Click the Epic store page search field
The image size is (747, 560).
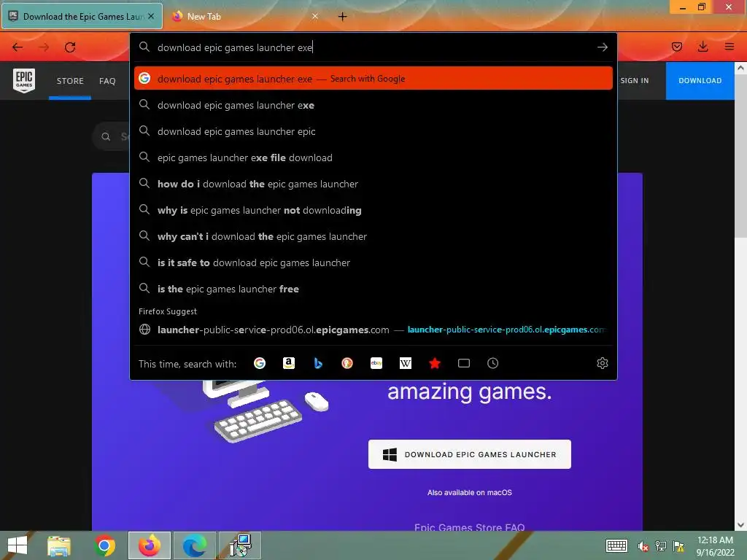pyautogui.click(x=111, y=136)
